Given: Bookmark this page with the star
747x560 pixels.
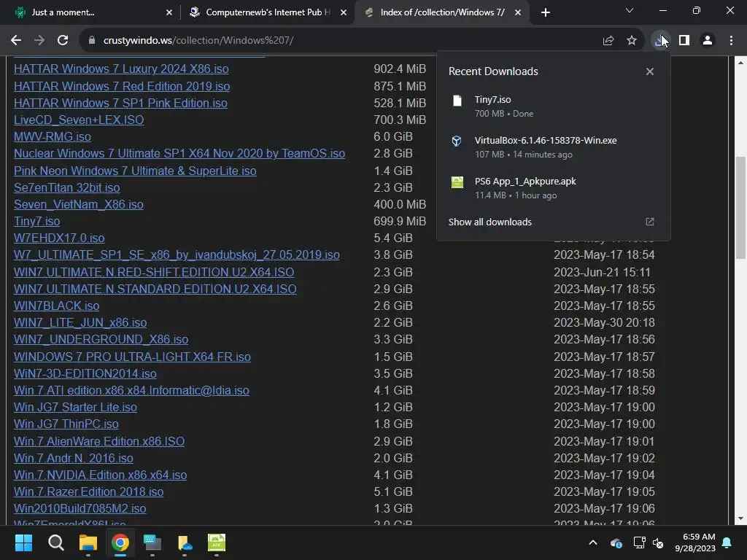Looking at the screenshot, I should [631, 41].
